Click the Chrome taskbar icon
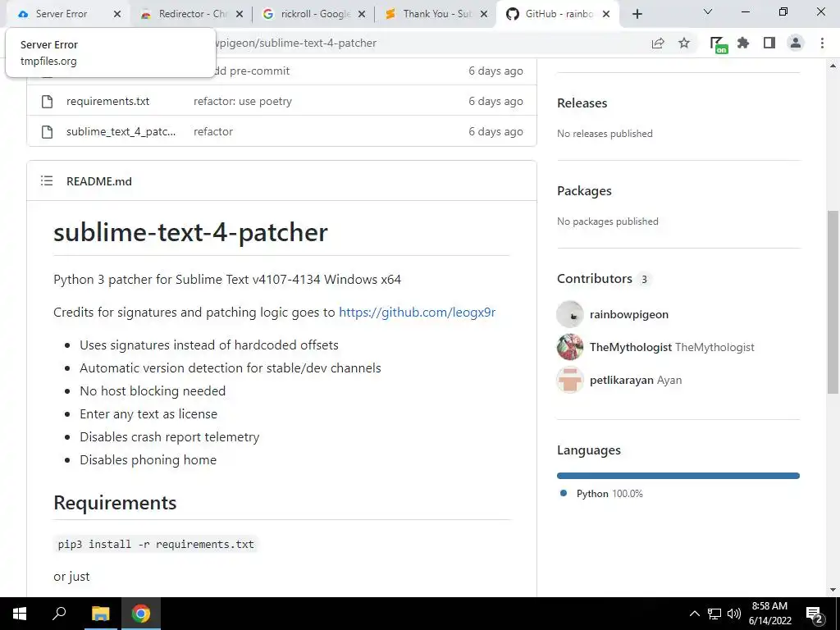 point(141,614)
